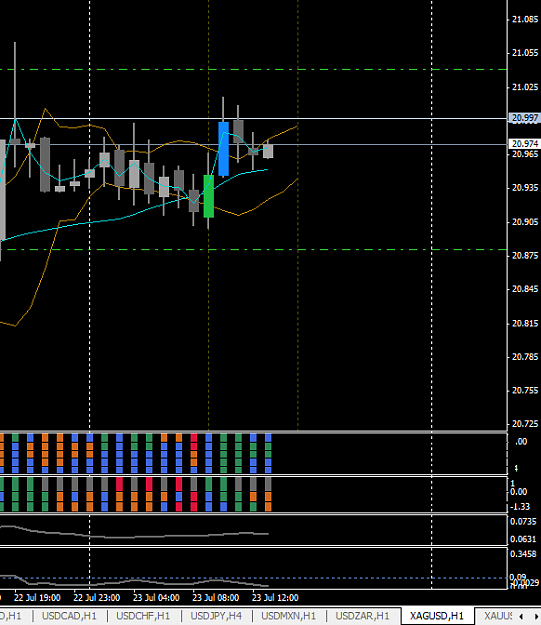Click the tab scroll right arrow
Viewport: 541px width, 625px height.
535,616
